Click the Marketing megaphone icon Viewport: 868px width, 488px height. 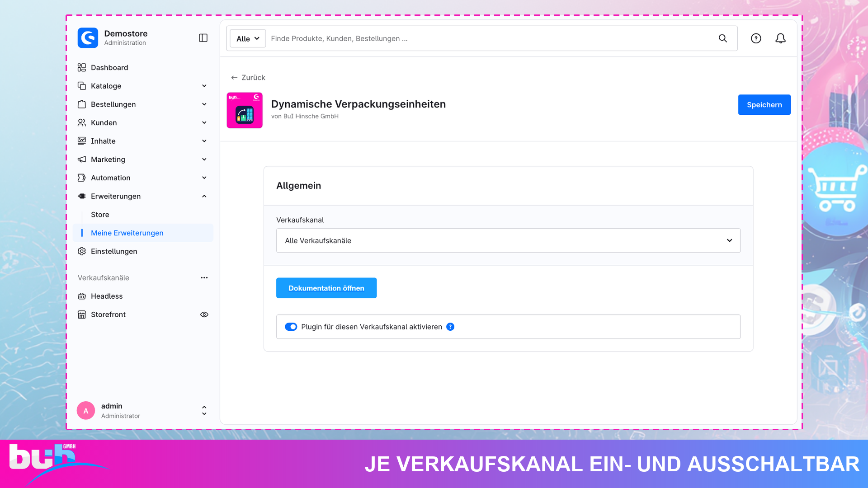tap(82, 160)
